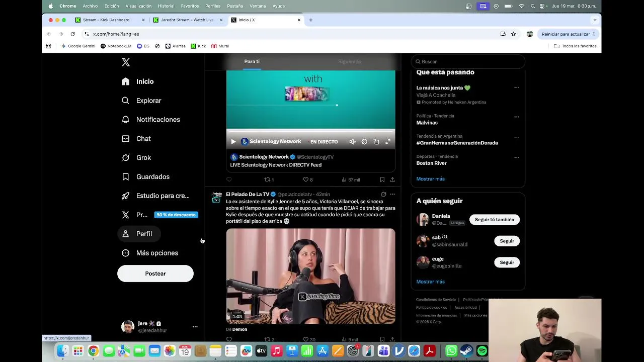Open Inicio from the sidebar
Viewport: 644px width, 362px height.
pyautogui.click(x=138, y=81)
